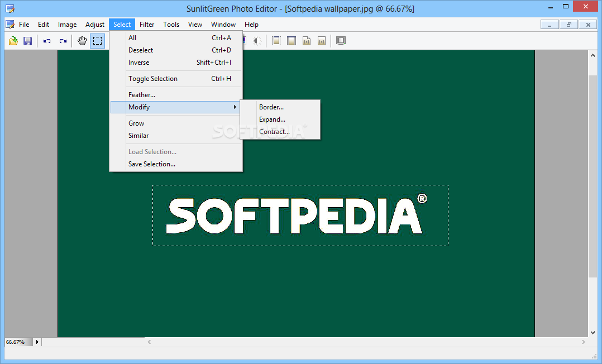Open the Help menu

pos(251,25)
